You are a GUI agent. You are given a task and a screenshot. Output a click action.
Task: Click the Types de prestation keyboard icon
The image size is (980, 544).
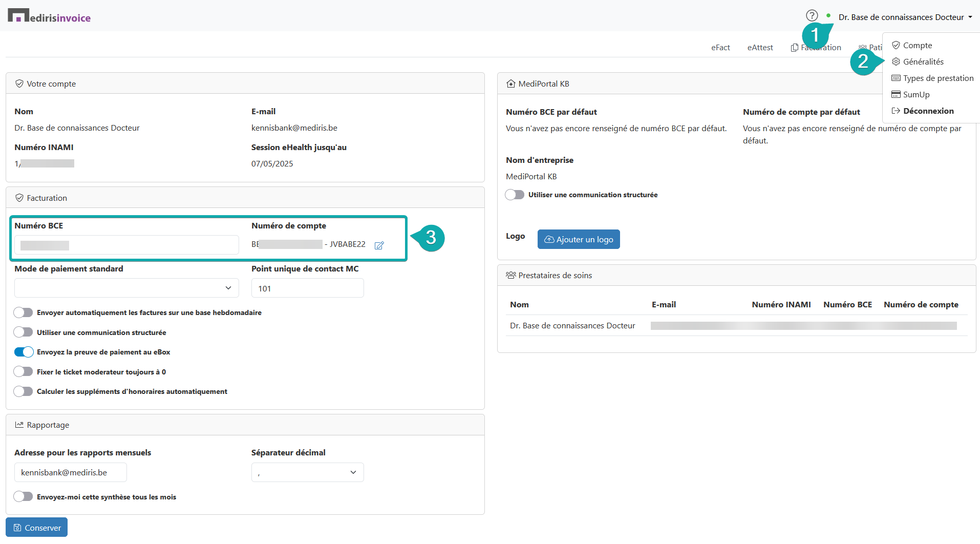896,78
